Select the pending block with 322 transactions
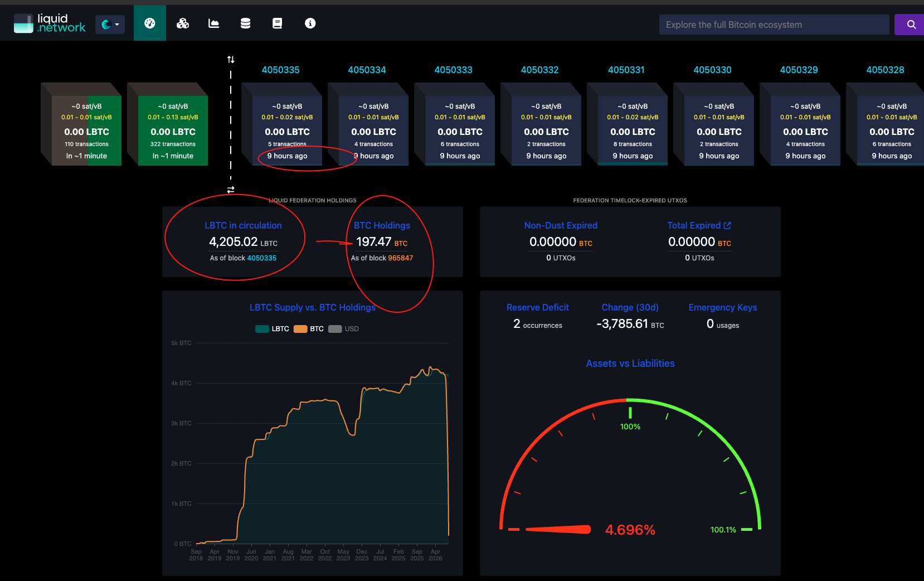This screenshot has width=924, height=581. point(168,124)
